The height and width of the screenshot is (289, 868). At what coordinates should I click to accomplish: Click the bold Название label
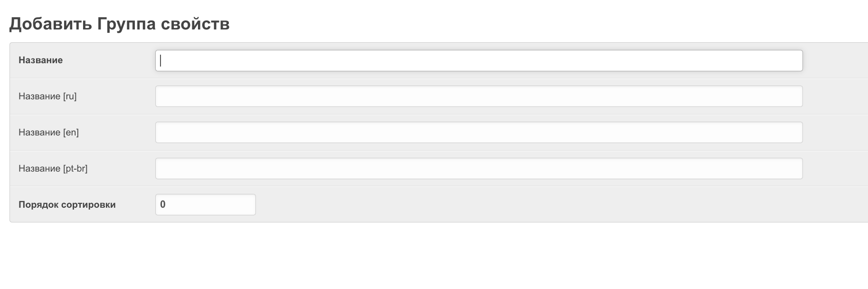tap(41, 60)
